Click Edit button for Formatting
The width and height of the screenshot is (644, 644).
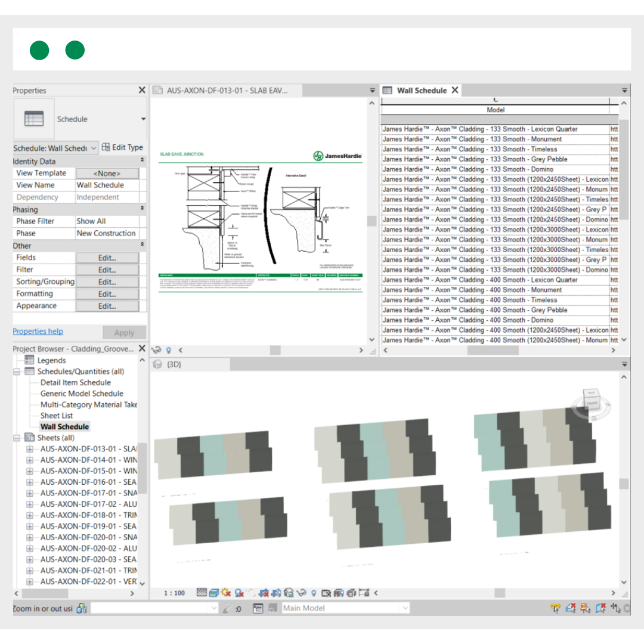click(x=107, y=294)
